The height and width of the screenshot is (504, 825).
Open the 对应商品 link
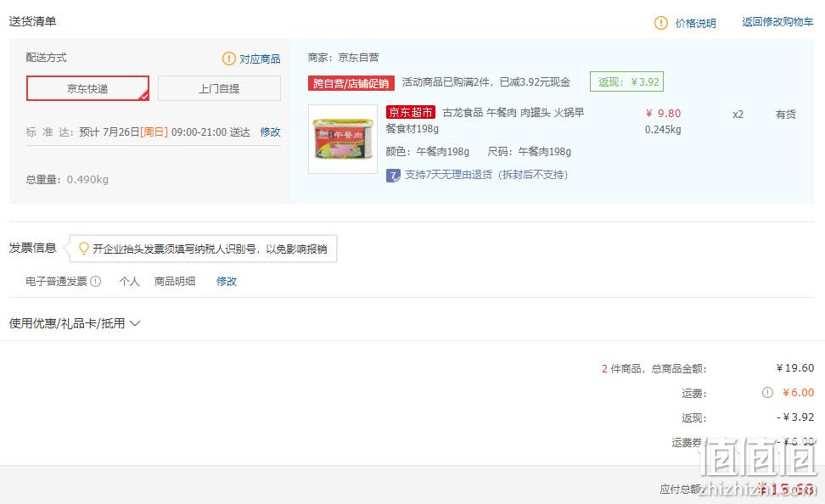(260, 59)
